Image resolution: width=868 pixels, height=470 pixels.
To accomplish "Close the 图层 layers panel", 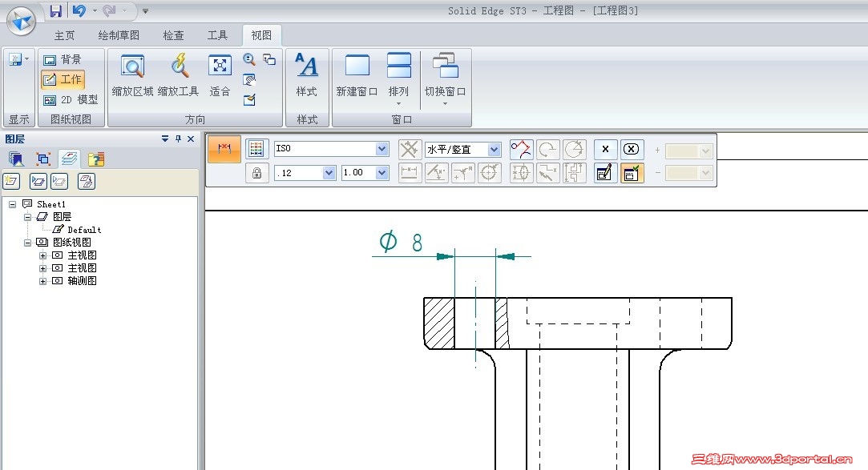I will click(x=191, y=139).
